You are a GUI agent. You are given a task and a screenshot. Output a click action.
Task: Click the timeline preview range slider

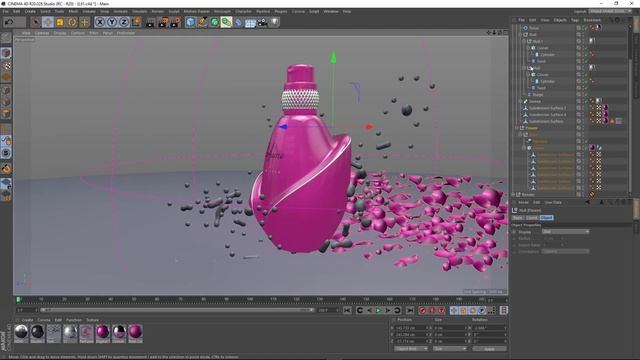[177, 310]
